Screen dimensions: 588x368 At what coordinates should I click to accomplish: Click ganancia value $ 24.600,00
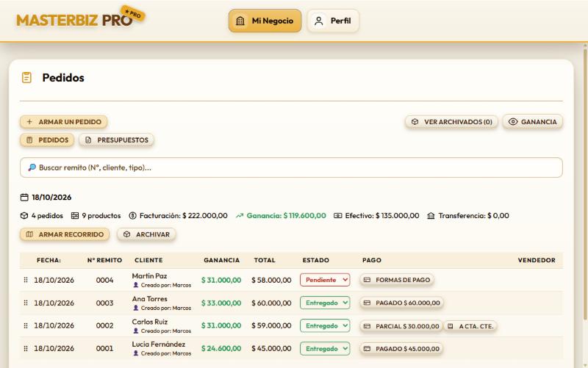[221, 348]
